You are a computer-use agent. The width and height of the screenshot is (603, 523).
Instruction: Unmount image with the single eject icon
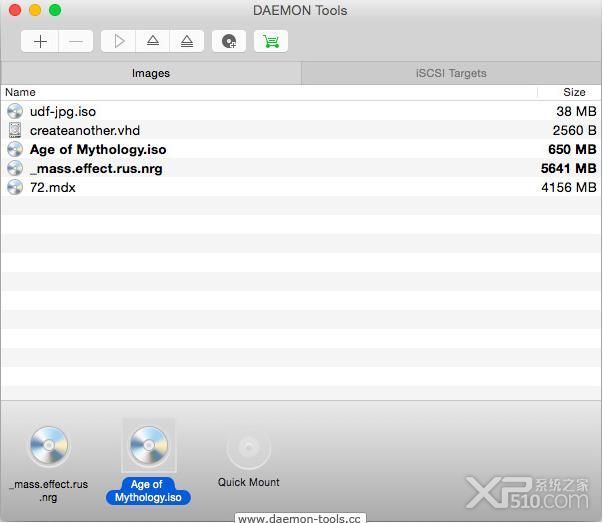pyautogui.click(x=153, y=41)
